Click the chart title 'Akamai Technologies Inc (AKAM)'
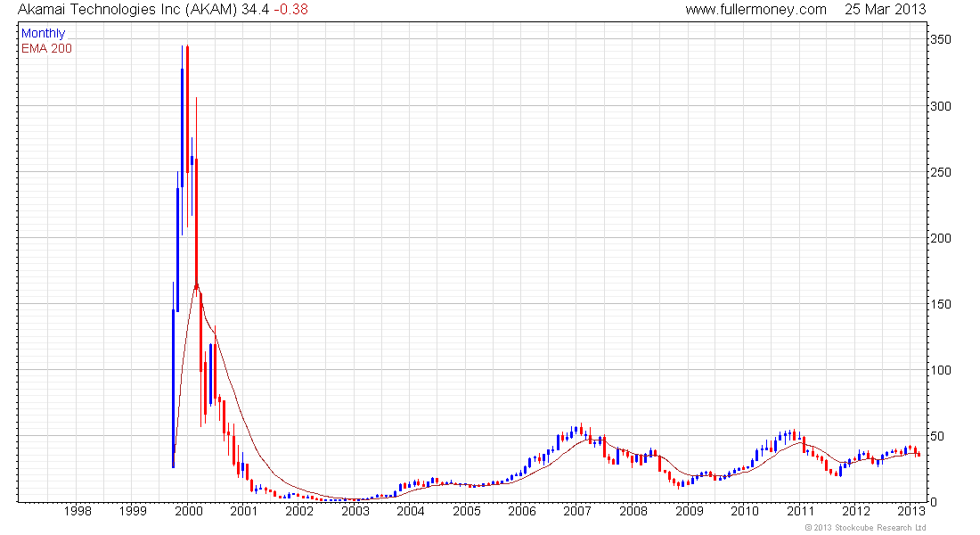This screenshot has width=980, height=535. click(x=127, y=10)
